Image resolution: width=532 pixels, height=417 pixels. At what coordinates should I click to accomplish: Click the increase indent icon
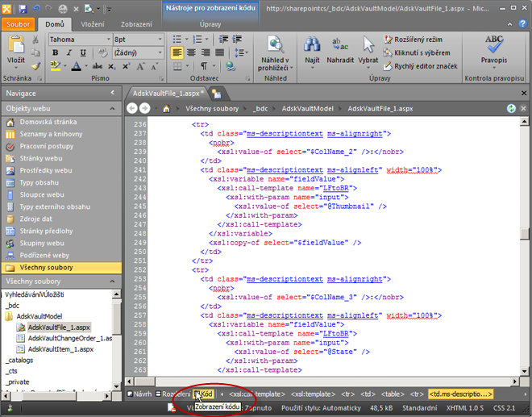[x=237, y=40]
